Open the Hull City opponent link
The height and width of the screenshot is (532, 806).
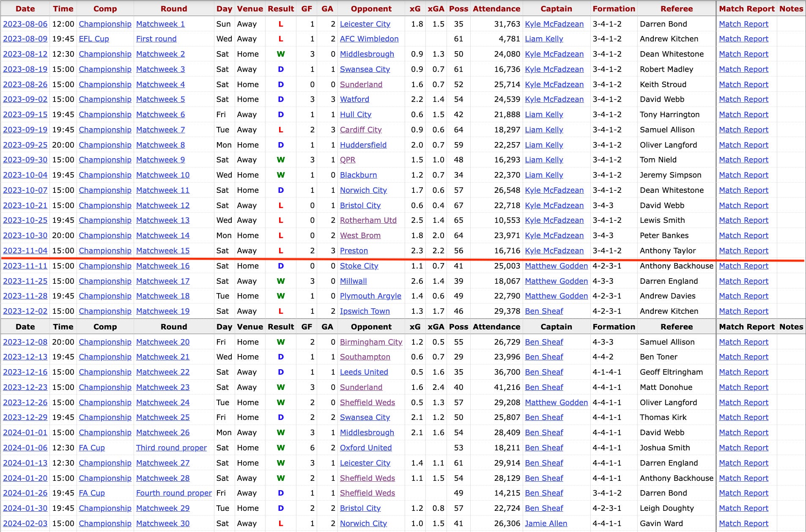(356, 115)
